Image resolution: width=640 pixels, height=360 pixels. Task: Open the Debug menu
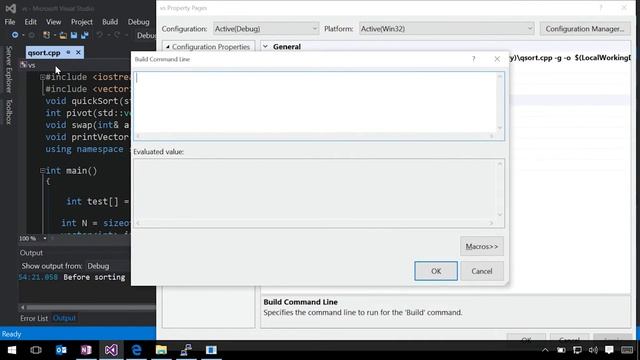pyautogui.click(x=138, y=22)
